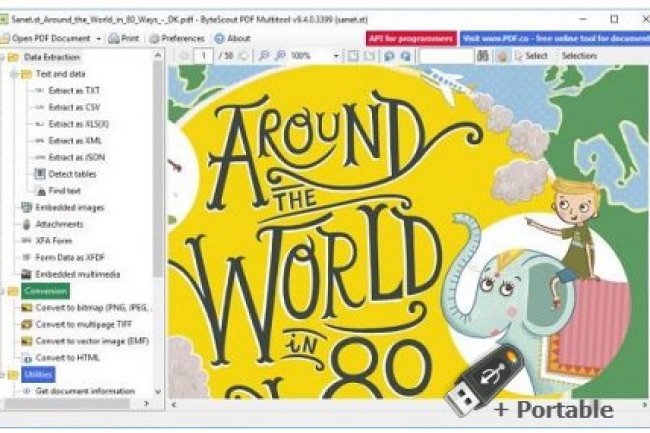Click the tree panel scroll down arrow
This screenshot has width=650, height=433.
pyautogui.click(x=158, y=391)
